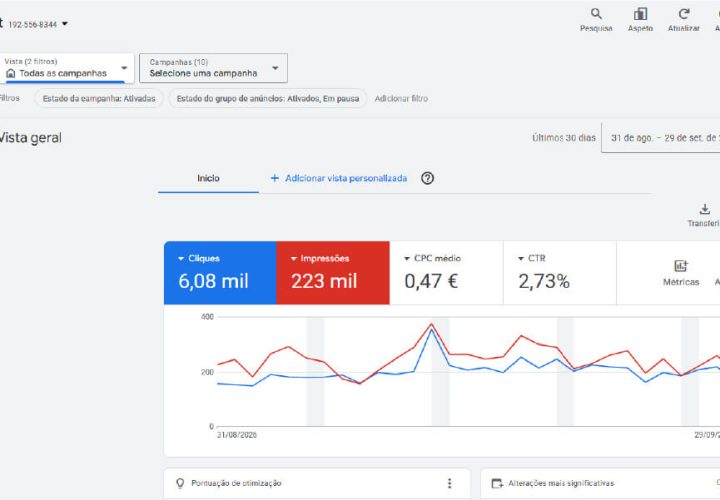This screenshot has width=720, height=500.
Task: Click the Vista geral heading
Action: (x=30, y=138)
